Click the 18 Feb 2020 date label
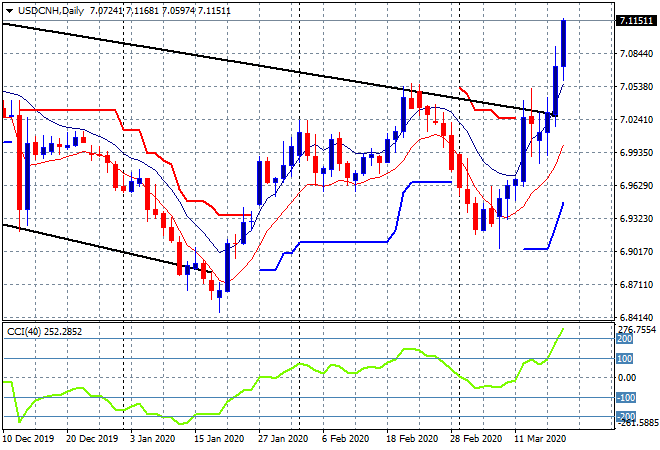Screen dimensions: 660x450 tap(412, 439)
